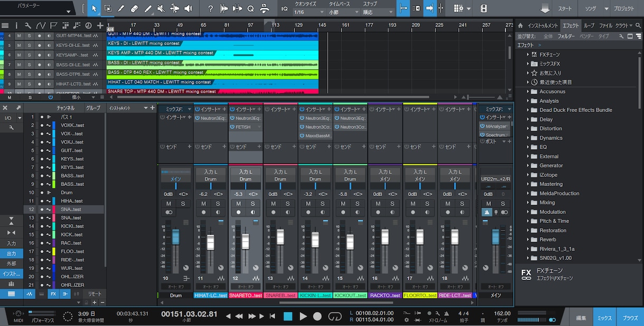Solo the SNARETO channel in the mixer

(252, 203)
